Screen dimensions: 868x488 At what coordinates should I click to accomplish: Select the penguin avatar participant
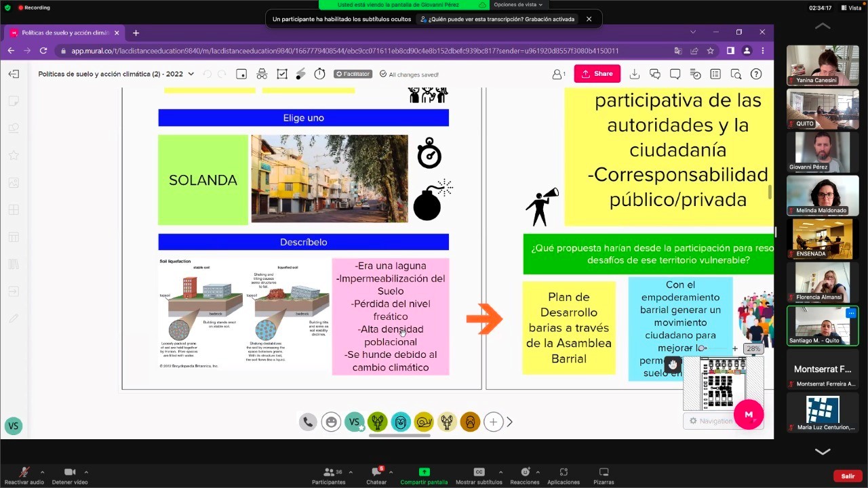pyautogui.click(x=401, y=422)
